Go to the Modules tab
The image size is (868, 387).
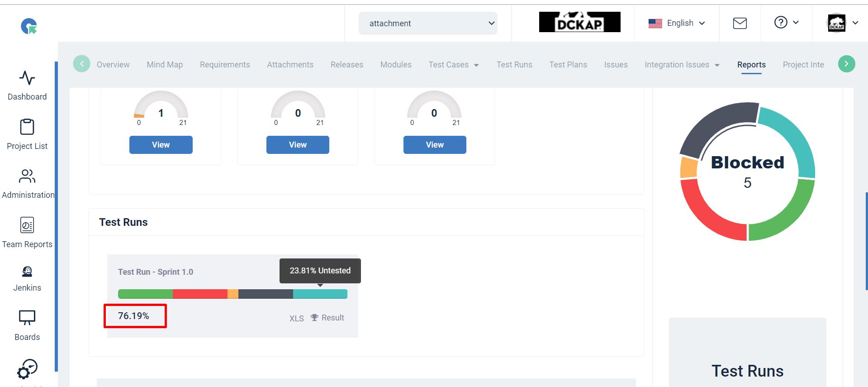pos(396,65)
